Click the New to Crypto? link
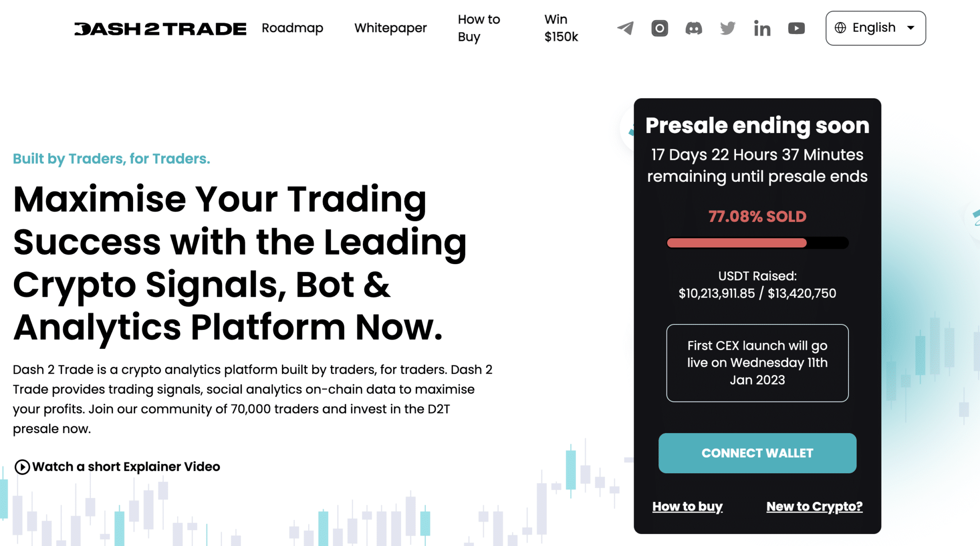980x546 pixels. (814, 506)
